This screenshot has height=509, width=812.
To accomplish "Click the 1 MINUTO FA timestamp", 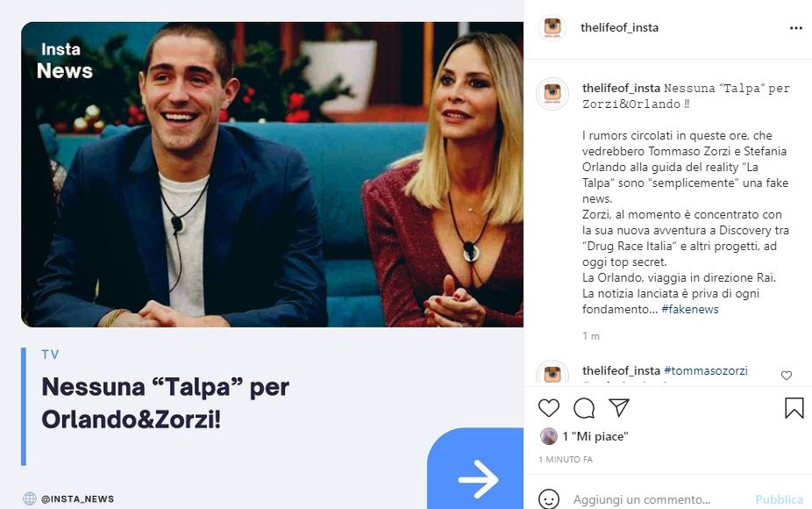I will [565, 459].
